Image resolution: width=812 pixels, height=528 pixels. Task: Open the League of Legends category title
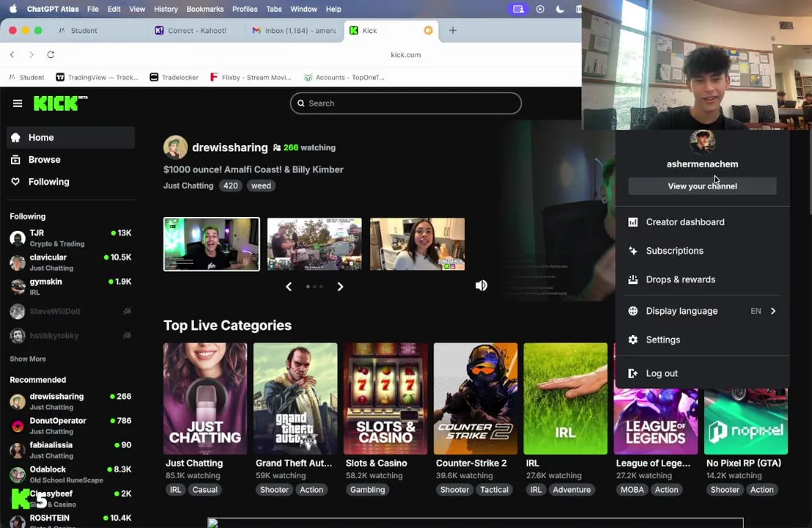point(653,463)
